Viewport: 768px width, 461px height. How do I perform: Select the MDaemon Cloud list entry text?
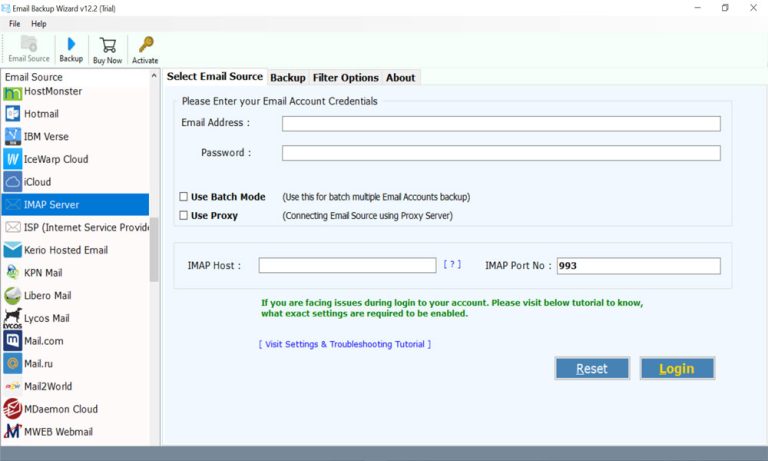(61, 409)
